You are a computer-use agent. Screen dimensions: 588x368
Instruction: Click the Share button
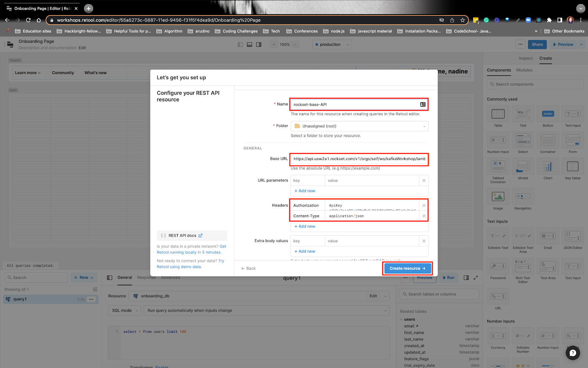point(537,45)
